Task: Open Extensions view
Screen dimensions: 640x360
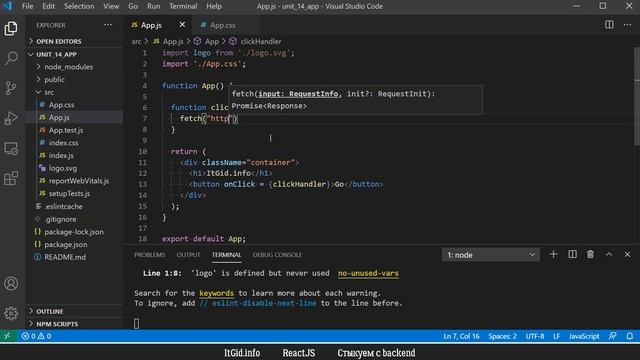Action: pyautogui.click(x=11, y=178)
